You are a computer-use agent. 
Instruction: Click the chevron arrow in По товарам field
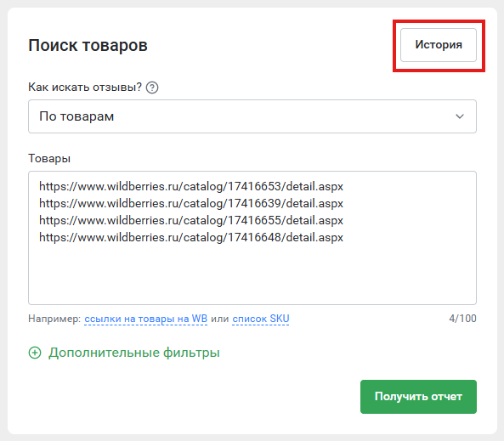pyautogui.click(x=460, y=116)
